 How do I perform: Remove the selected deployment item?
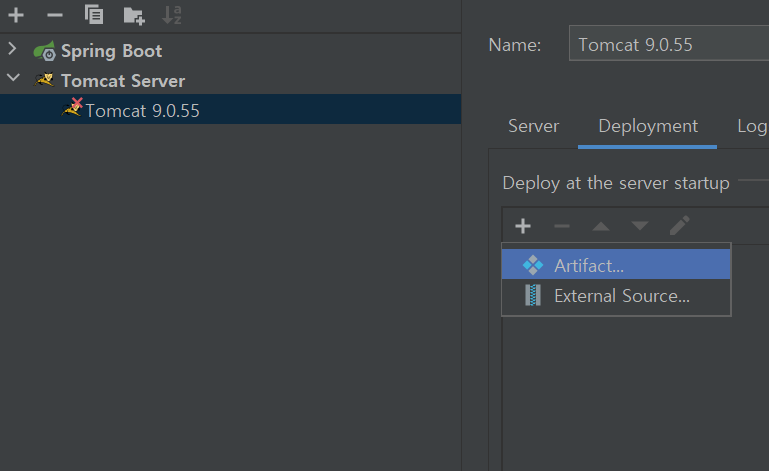pyautogui.click(x=562, y=226)
